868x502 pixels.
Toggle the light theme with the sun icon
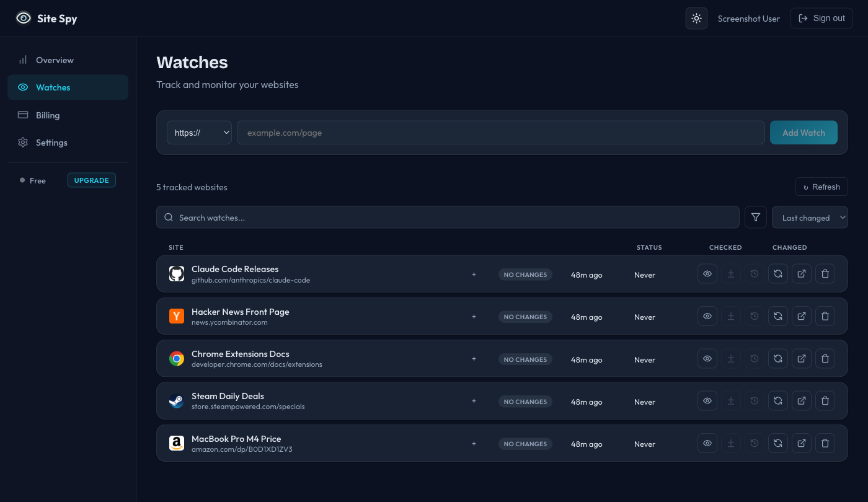tap(696, 18)
